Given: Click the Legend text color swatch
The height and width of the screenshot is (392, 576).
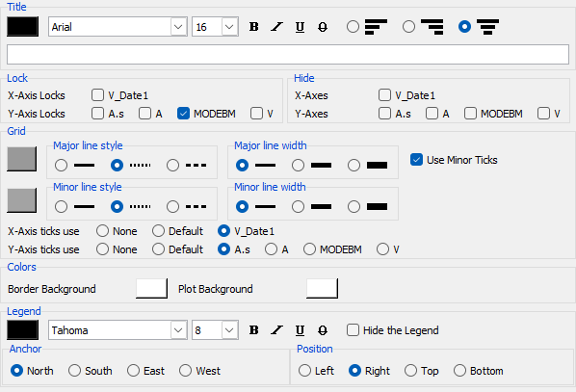Looking at the screenshot, I should pyautogui.click(x=23, y=330).
